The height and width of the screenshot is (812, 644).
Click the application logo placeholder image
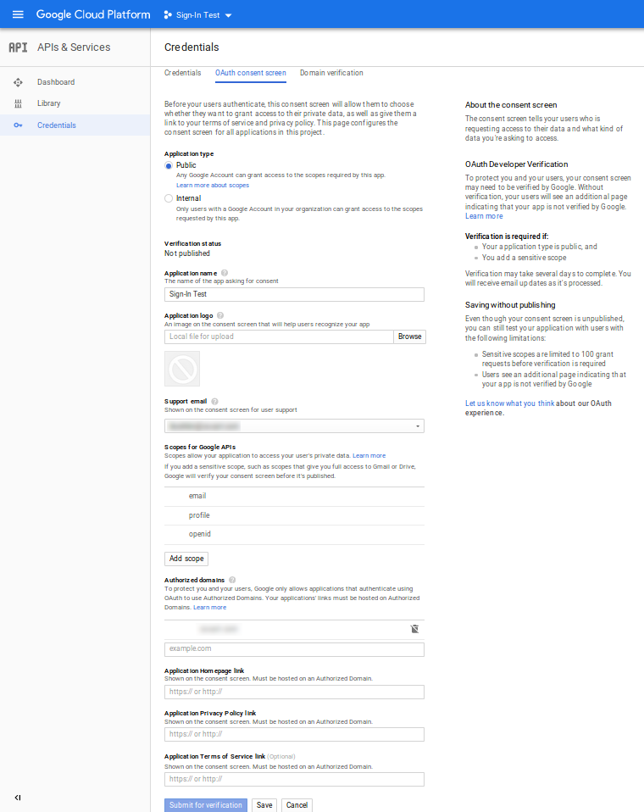[x=182, y=369]
